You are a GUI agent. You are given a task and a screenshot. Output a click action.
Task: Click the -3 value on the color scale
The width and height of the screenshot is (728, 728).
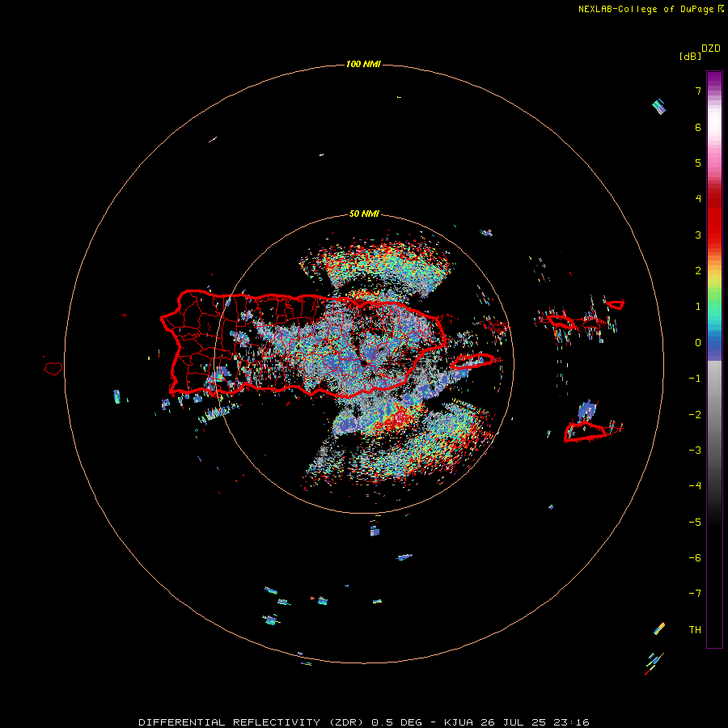point(695,451)
